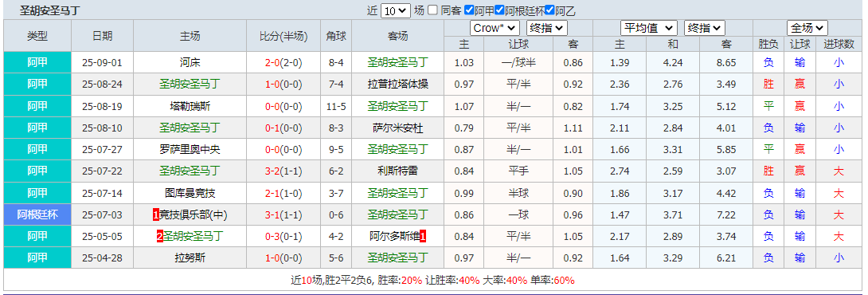The width and height of the screenshot is (868, 295).
Task: Click away team 拉普拉塔体操
Action: (x=397, y=85)
